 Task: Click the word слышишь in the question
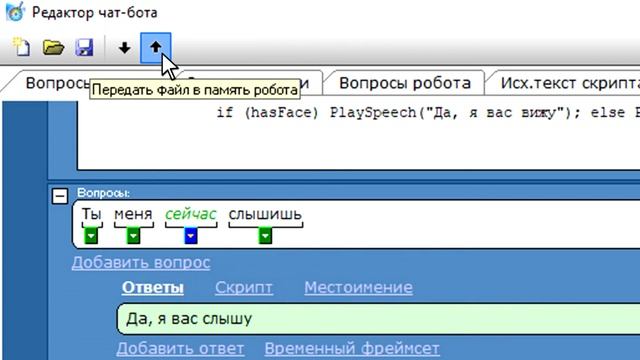coord(265,214)
